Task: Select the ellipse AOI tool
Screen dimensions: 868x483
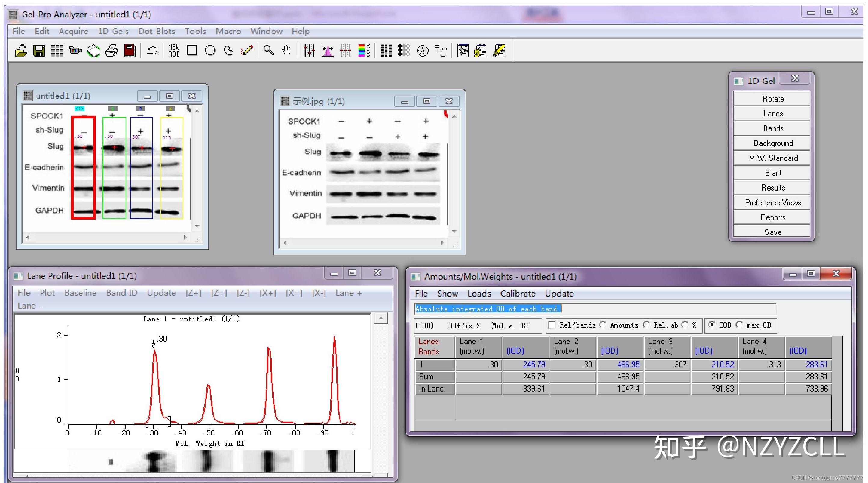Action: coord(210,51)
